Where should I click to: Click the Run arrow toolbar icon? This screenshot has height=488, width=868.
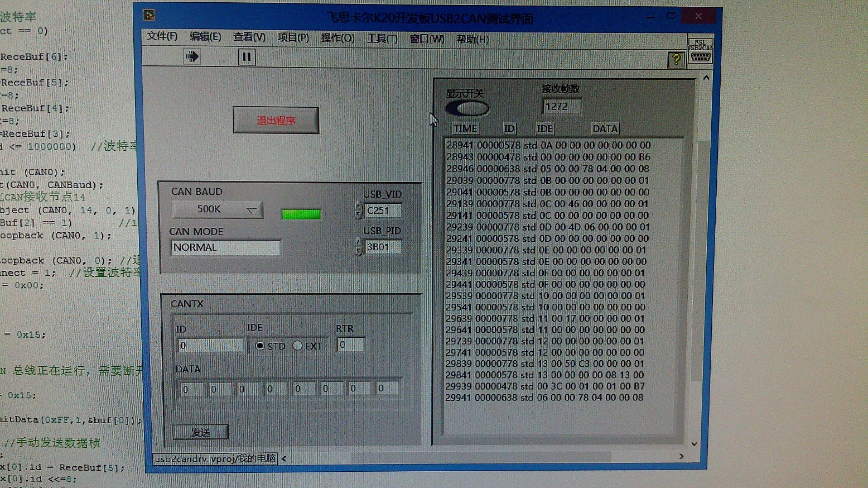tap(192, 56)
